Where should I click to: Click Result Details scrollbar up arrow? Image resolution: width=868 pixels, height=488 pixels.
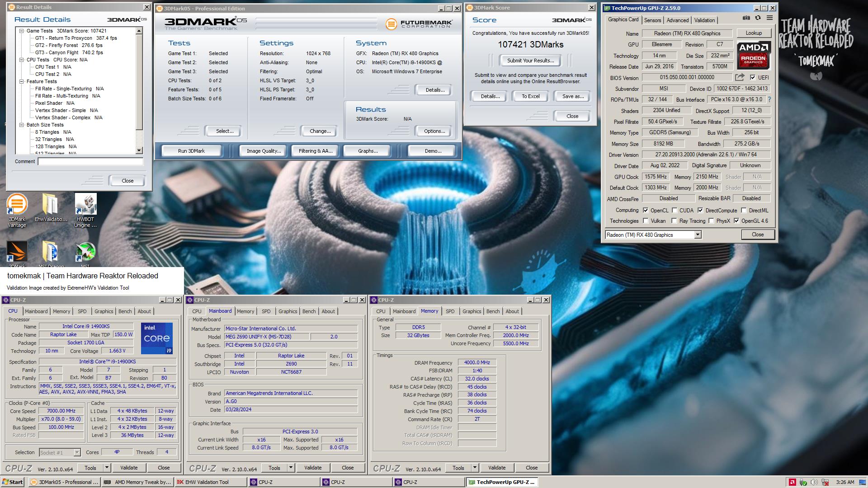pos(139,31)
